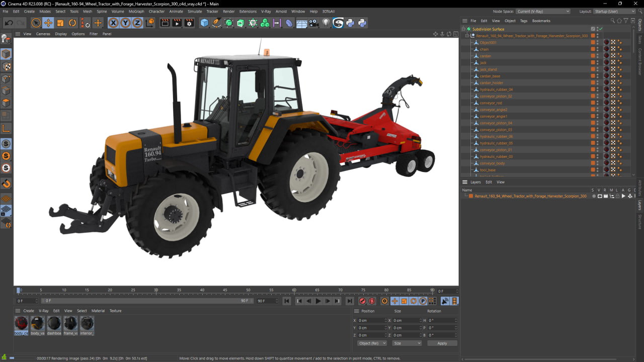
Task: Open the viewport Cameras menu
Action: (43, 34)
